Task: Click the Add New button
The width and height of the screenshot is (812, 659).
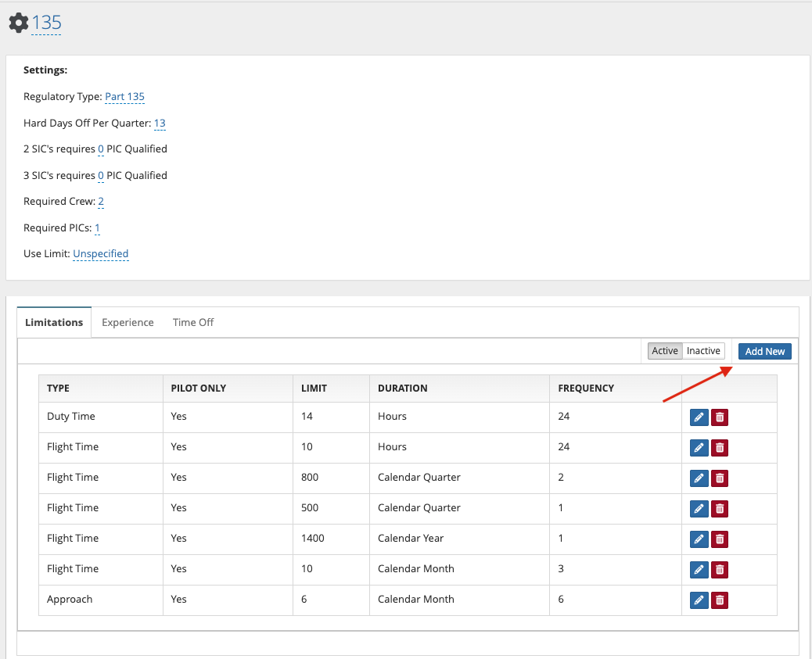Action: 764,352
